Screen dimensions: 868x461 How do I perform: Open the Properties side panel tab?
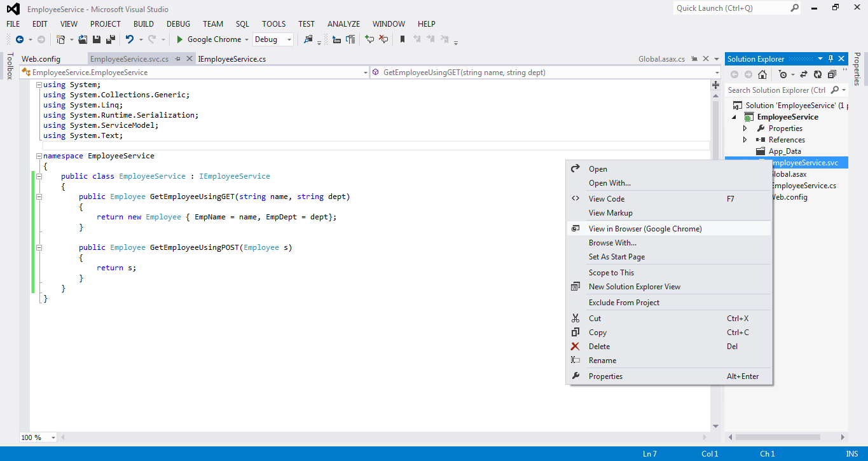tap(857, 69)
